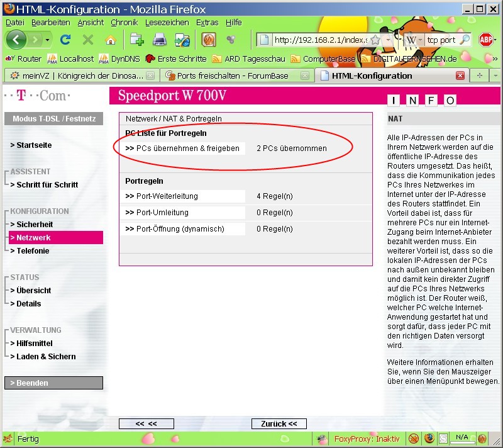
Task: Click the orange round toolbar icon
Action: click(x=209, y=40)
